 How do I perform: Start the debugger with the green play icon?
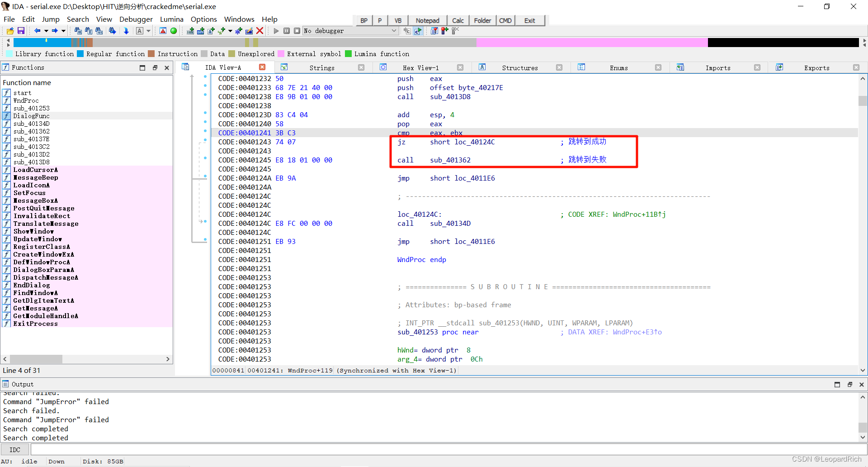277,31
